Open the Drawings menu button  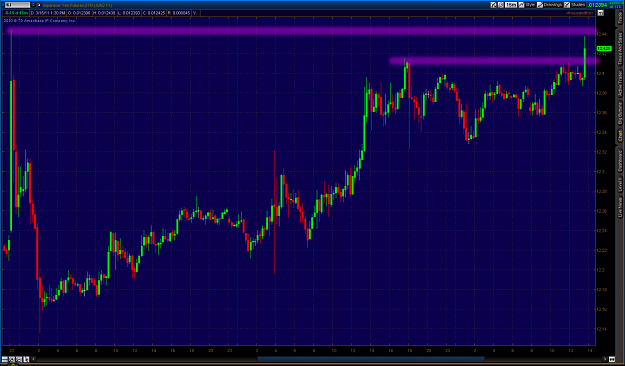click(x=550, y=5)
